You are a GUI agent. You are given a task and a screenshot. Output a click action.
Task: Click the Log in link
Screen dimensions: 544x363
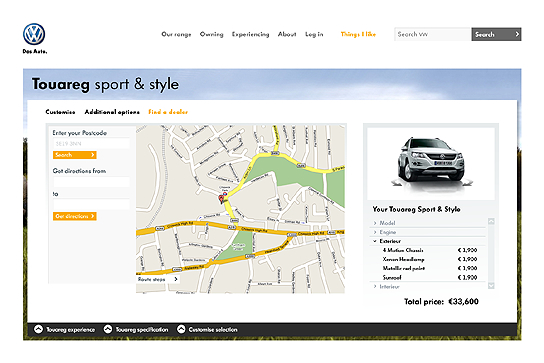point(314,34)
